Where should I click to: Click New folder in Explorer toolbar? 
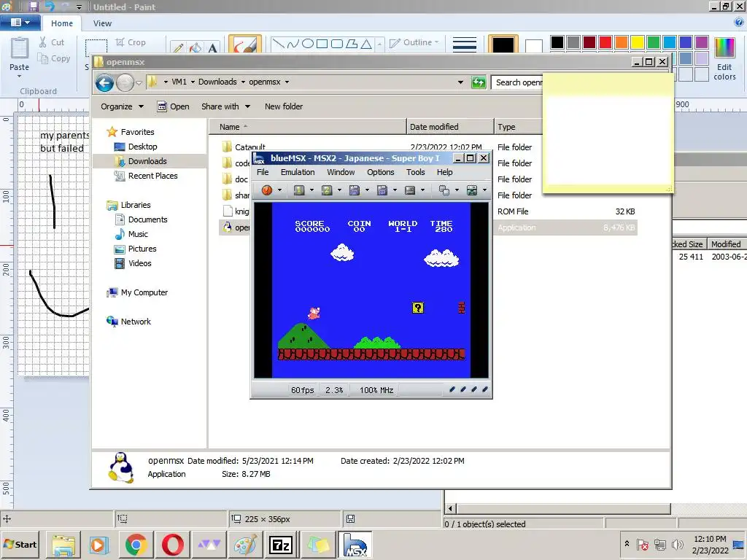pos(284,106)
